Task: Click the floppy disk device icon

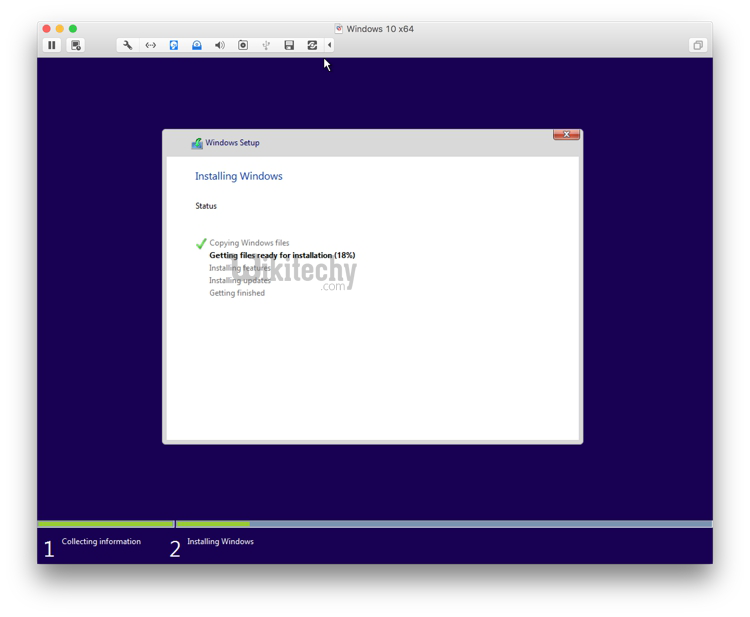Action: click(289, 45)
